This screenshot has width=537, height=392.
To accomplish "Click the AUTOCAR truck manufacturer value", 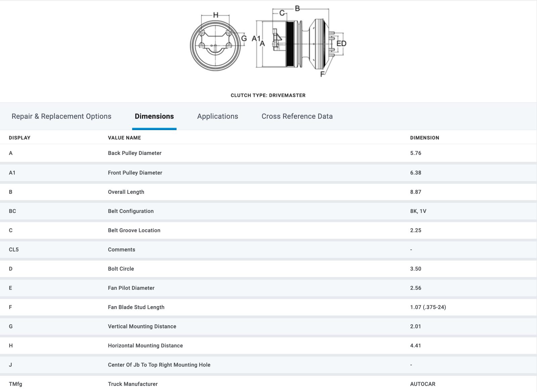I will (423, 384).
